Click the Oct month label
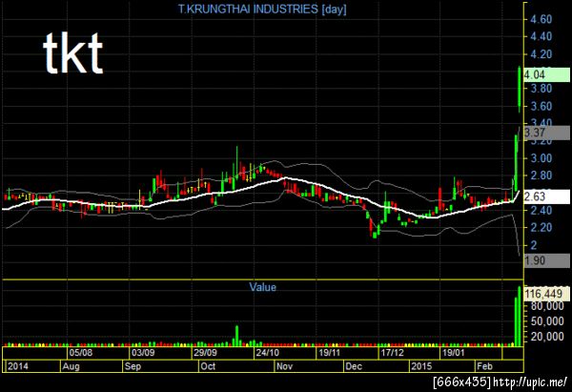 (x=208, y=366)
